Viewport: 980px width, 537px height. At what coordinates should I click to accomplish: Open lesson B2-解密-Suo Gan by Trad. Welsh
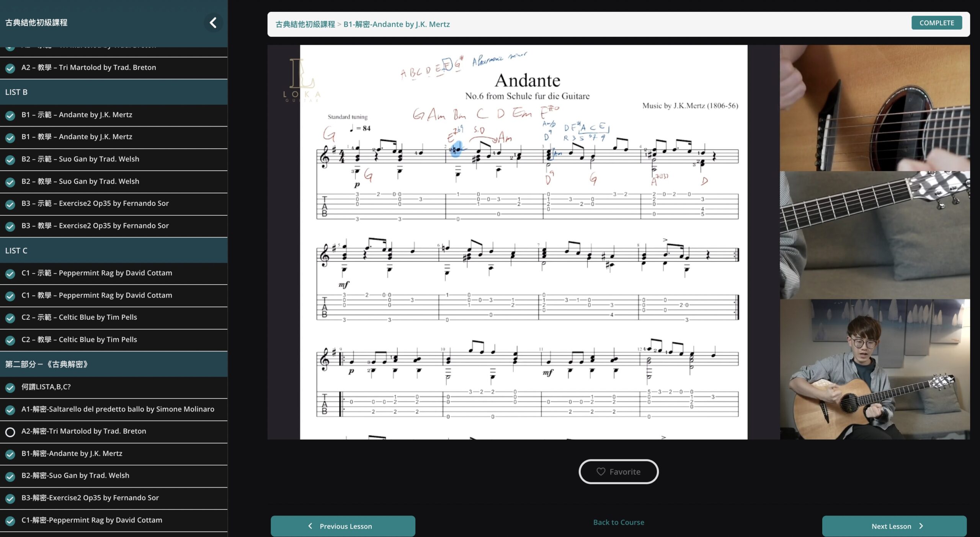point(114,476)
